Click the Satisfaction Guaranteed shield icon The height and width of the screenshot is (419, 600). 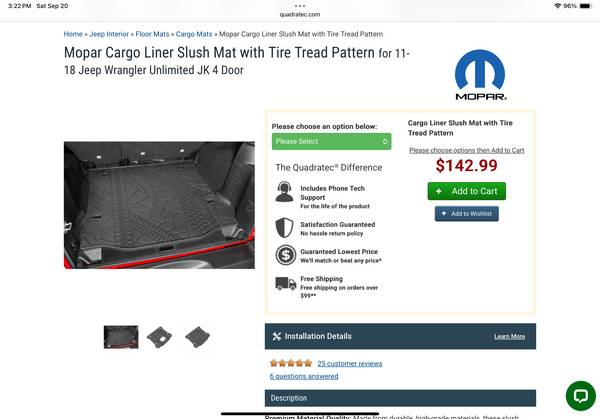click(x=284, y=228)
